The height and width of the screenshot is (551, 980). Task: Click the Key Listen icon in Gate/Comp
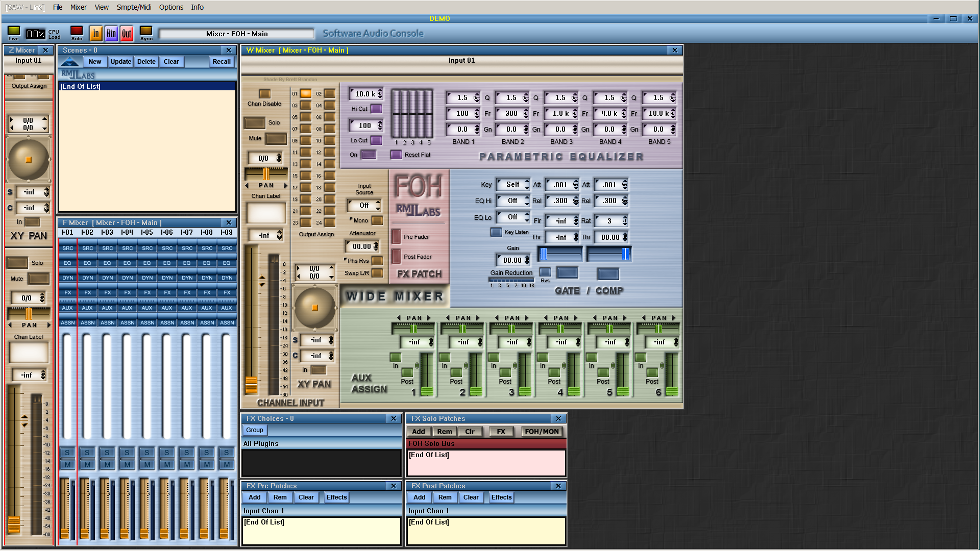click(496, 232)
